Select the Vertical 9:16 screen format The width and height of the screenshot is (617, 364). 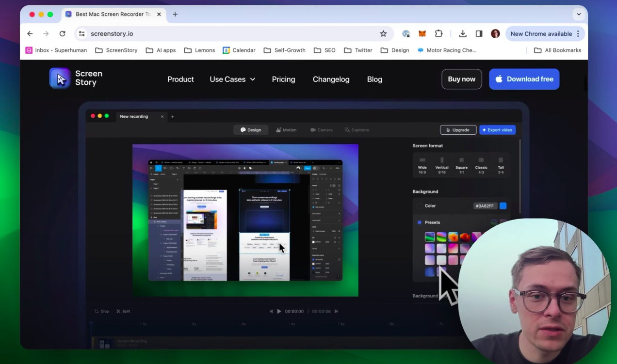(x=442, y=165)
